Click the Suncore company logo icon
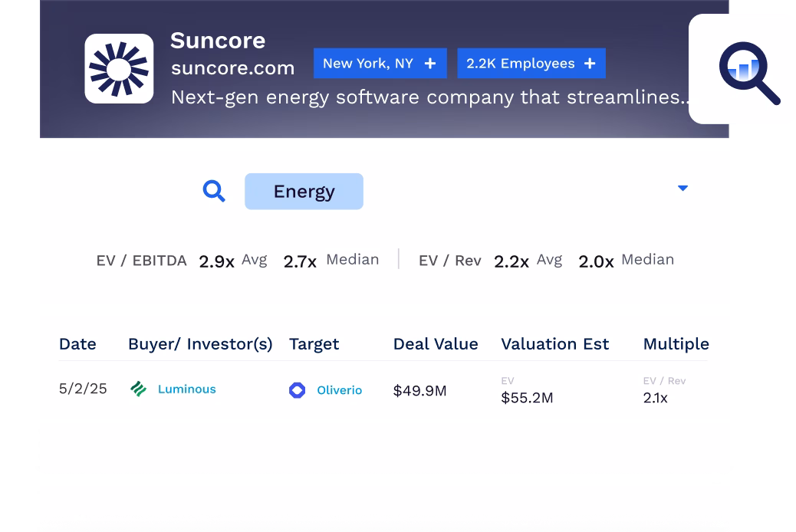Image resolution: width=796 pixels, height=532 pixels. coord(119,67)
